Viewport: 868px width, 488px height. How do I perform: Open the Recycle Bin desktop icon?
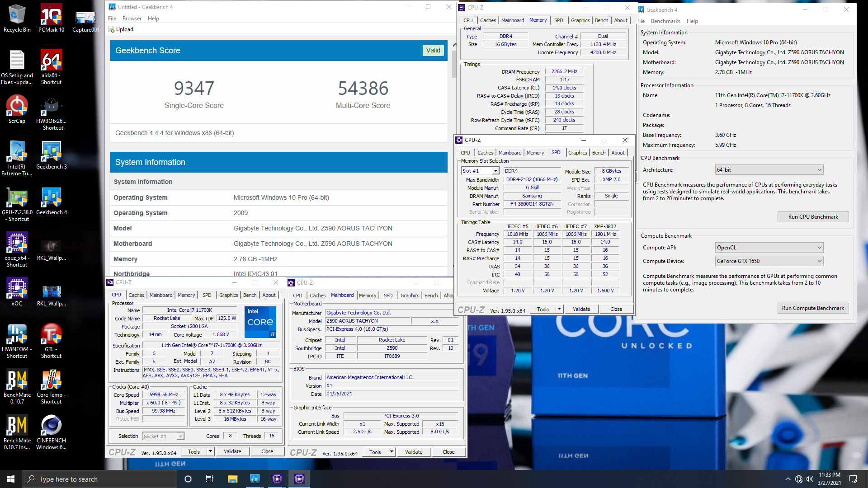[17, 18]
